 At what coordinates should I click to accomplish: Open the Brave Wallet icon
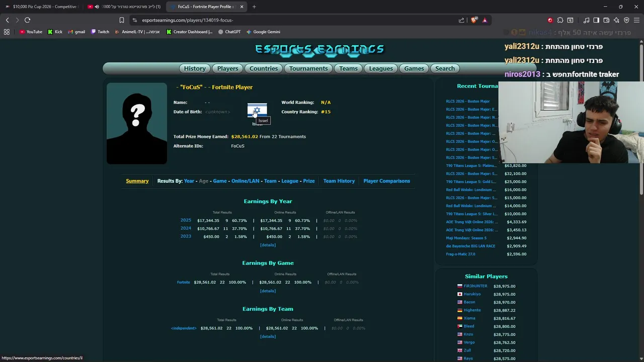click(606, 20)
